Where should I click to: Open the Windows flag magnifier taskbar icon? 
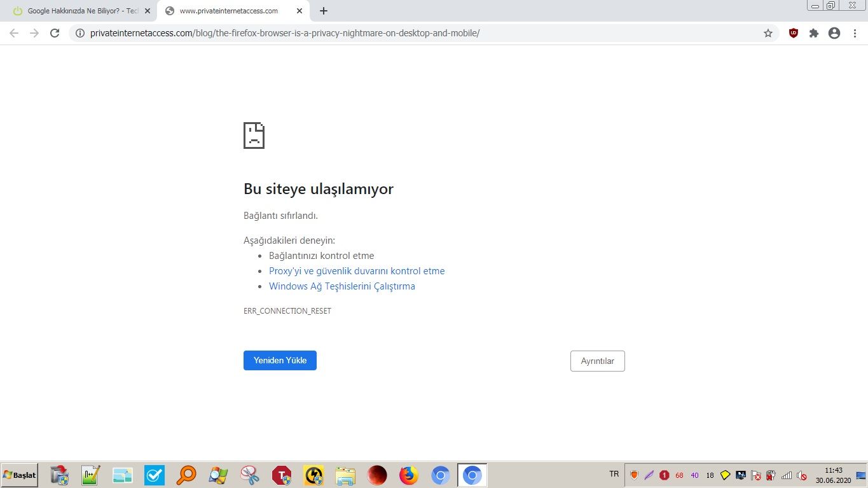click(218, 475)
